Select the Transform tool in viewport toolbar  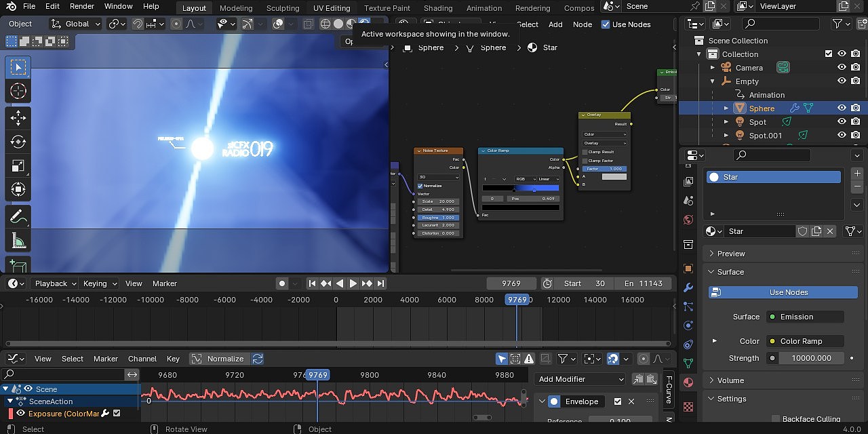(x=18, y=189)
